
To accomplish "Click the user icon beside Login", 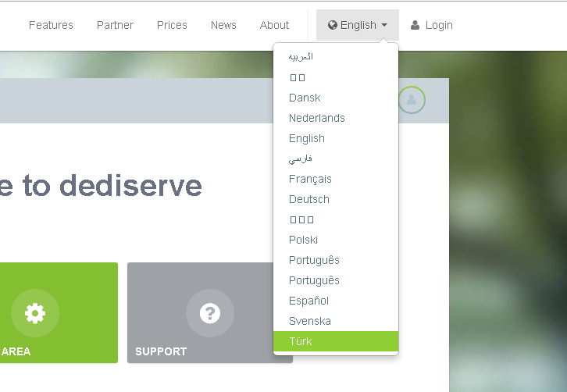I will pos(415,25).
